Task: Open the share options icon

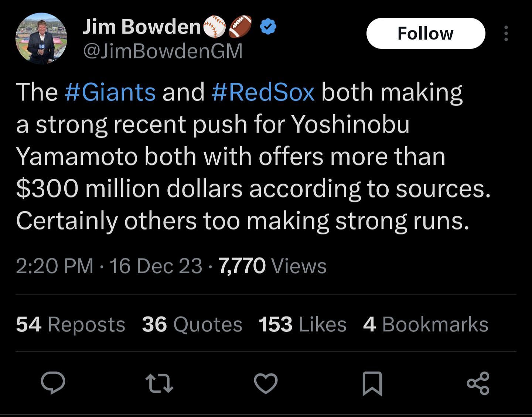Action: 478,383
